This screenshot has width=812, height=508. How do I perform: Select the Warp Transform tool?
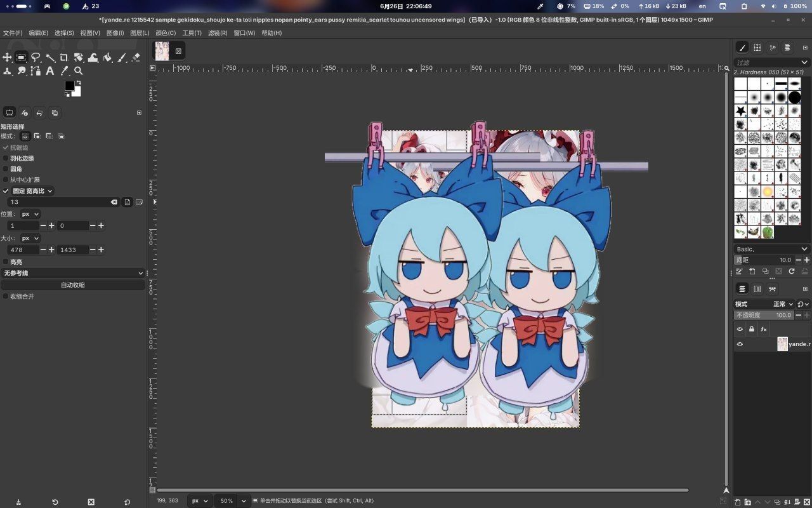click(93, 57)
